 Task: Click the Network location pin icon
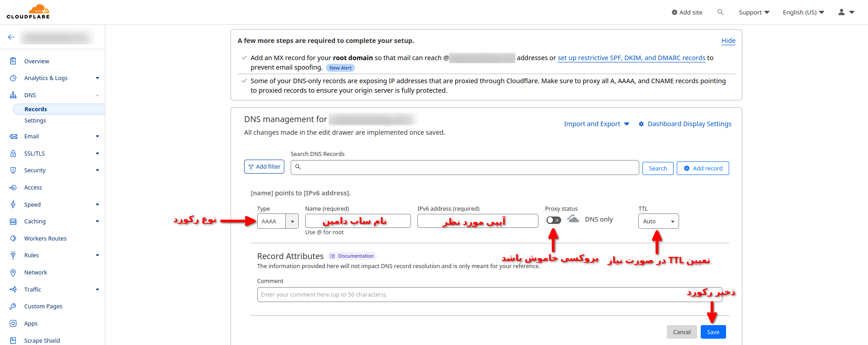coord(13,273)
